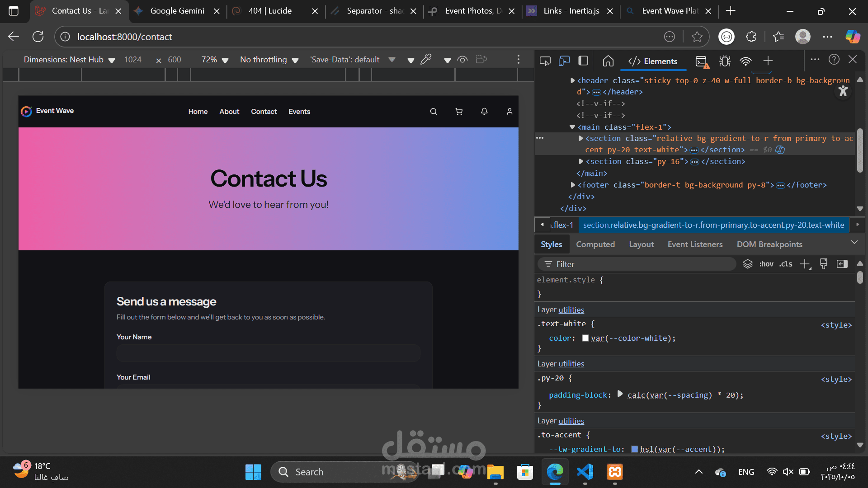Viewport: 868px width, 488px height.
Task: Click the search magnifier icon in site header
Action: (x=433, y=112)
